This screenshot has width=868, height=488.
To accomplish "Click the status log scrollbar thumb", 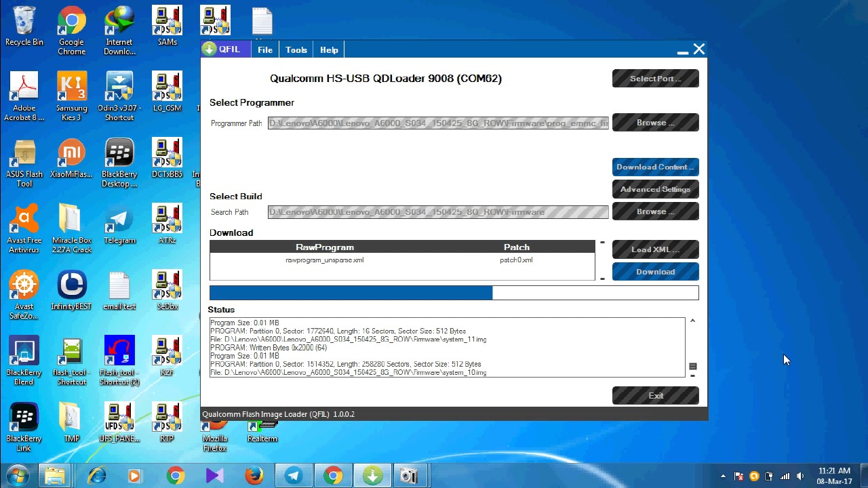I will pyautogui.click(x=692, y=366).
